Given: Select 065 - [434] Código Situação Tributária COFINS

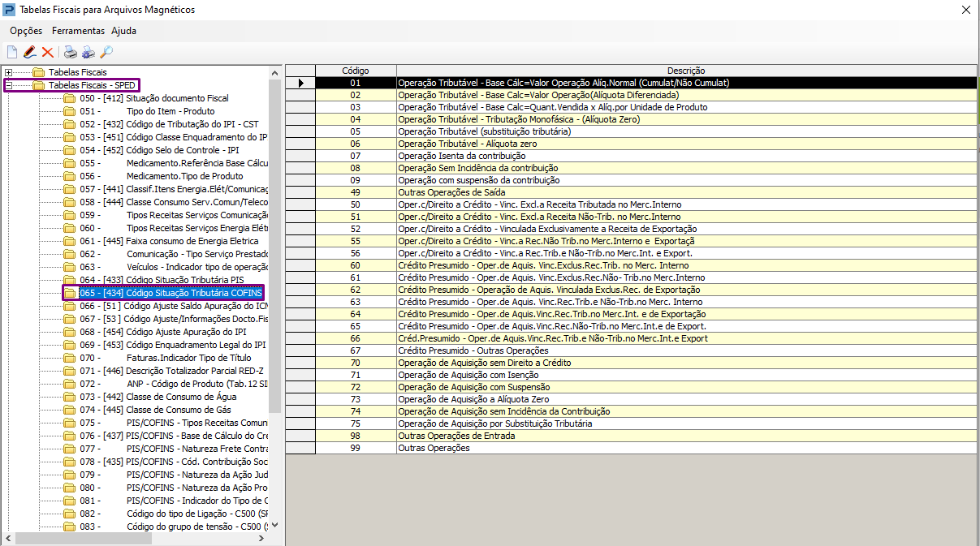Looking at the screenshot, I should point(171,293).
